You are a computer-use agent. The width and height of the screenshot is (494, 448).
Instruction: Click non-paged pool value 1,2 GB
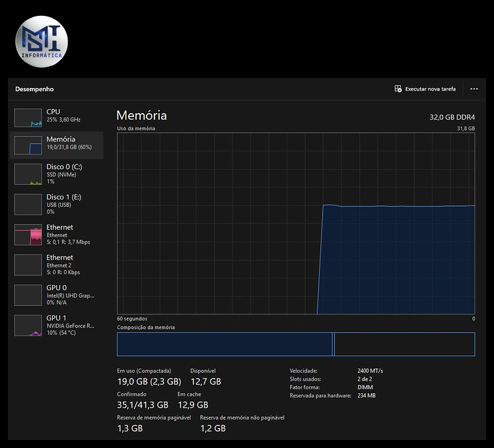pos(213,428)
